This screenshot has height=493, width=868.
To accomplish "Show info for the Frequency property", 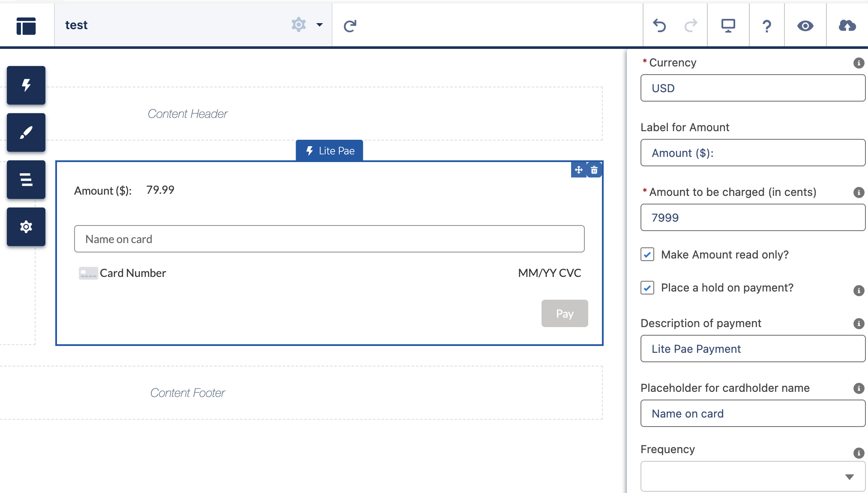I will coord(859,453).
